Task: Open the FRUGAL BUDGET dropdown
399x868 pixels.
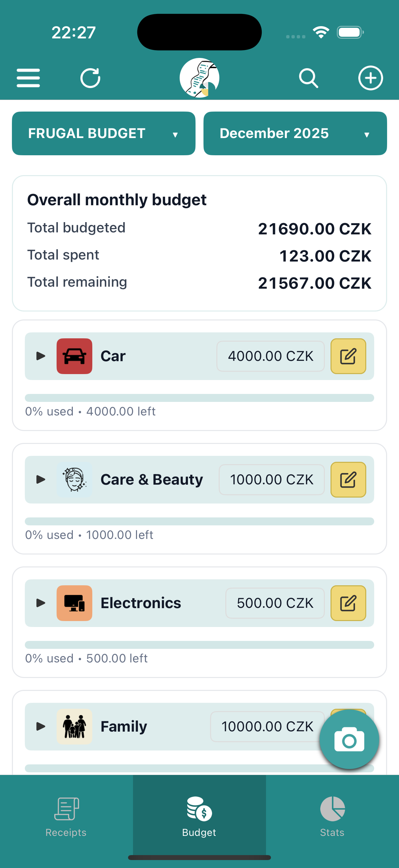Action: (103, 133)
